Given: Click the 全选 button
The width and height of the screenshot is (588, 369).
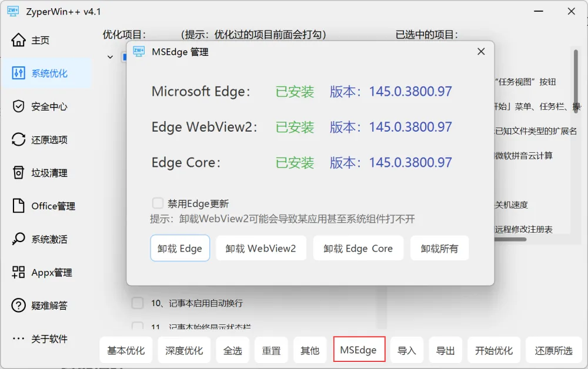Looking at the screenshot, I should (232, 350).
